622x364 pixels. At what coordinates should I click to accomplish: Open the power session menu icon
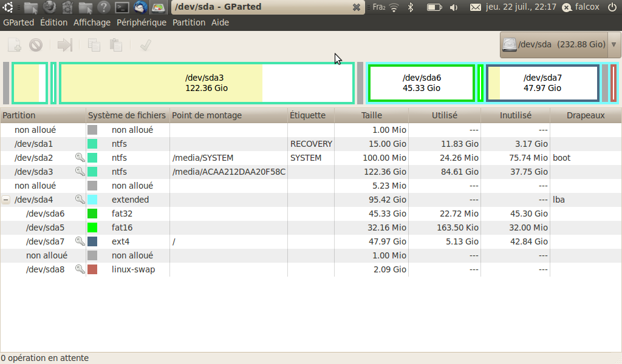[x=612, y=7]
